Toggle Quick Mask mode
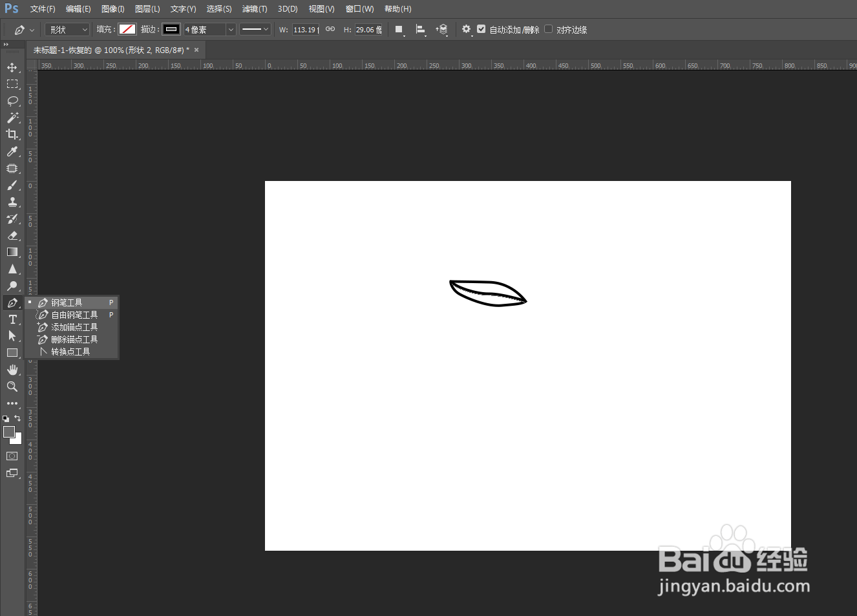 [12, 456]
